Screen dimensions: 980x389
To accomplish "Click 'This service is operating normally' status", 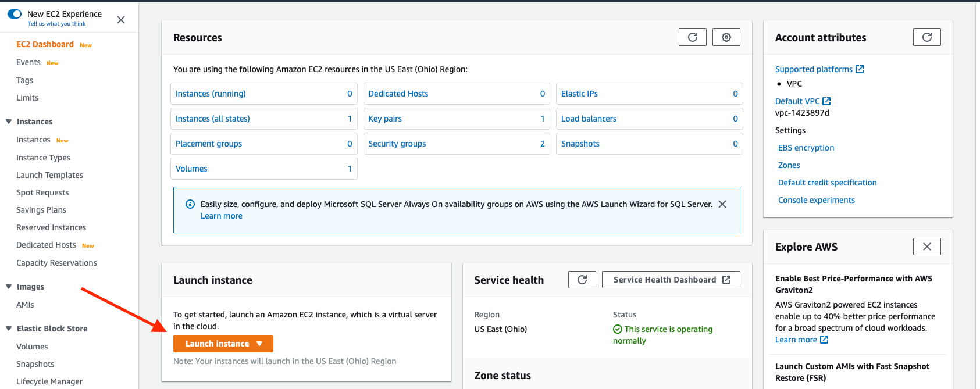I will click(663, 335).
